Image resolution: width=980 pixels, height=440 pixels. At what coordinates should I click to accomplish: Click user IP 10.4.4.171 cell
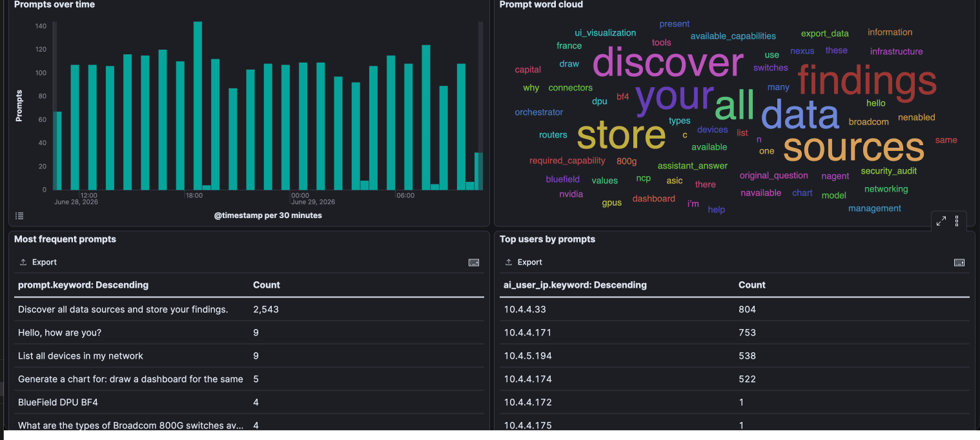[x=527, y=333]
